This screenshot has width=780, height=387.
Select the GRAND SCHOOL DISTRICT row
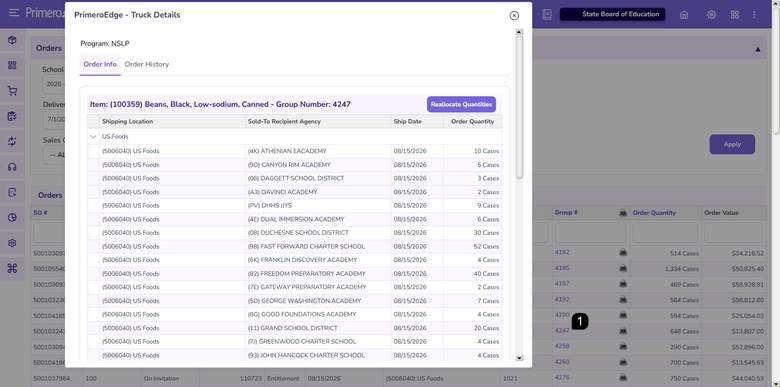[x=294, y=328]
